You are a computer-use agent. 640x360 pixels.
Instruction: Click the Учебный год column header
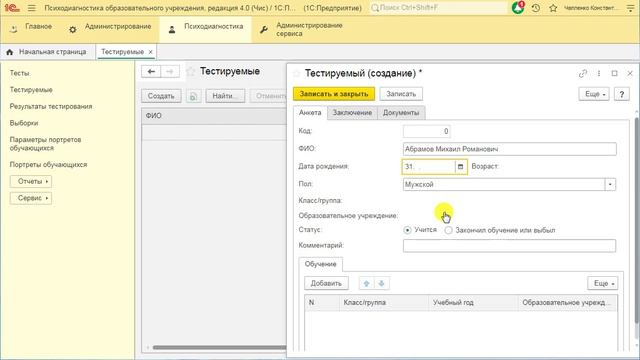(x=473, y=303)
